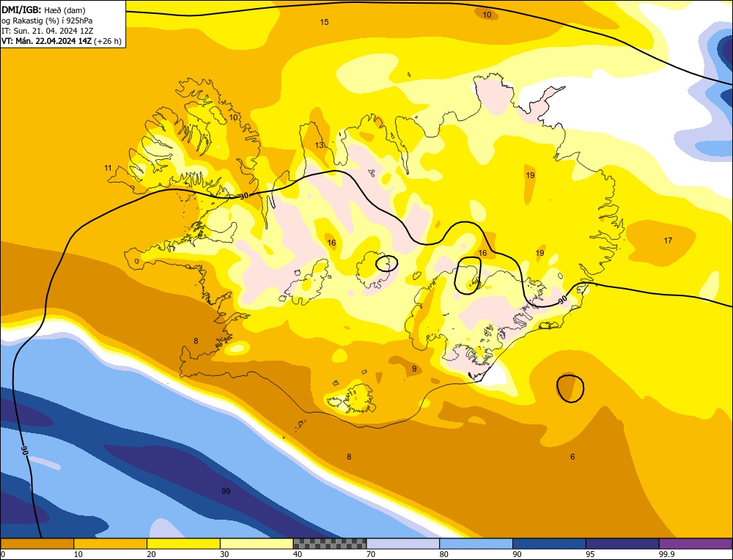
Task: Select the humidity value '13' on the map
Action: click(x=319, y=145)
